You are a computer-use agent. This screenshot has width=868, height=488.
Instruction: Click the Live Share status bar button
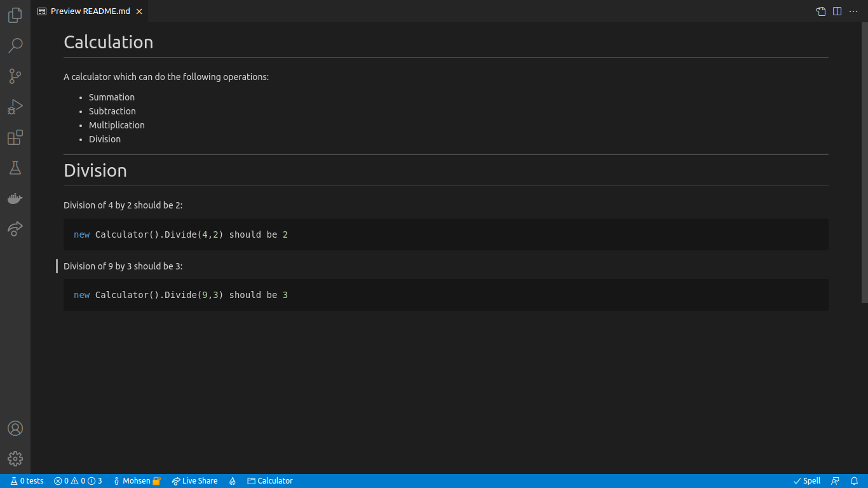pos(194,481)
